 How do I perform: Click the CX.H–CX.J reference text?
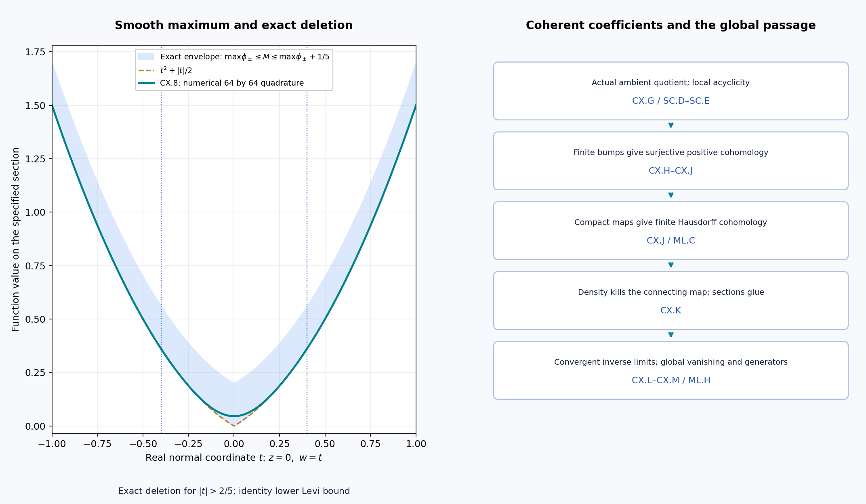(x=671, y=171)
